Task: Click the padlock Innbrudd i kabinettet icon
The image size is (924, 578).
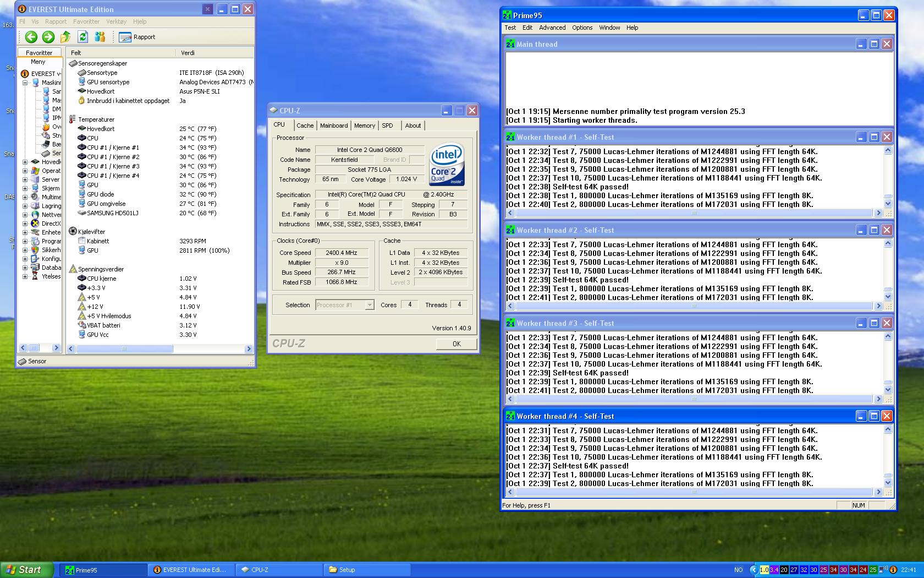Action: click(x=81, y=101)
